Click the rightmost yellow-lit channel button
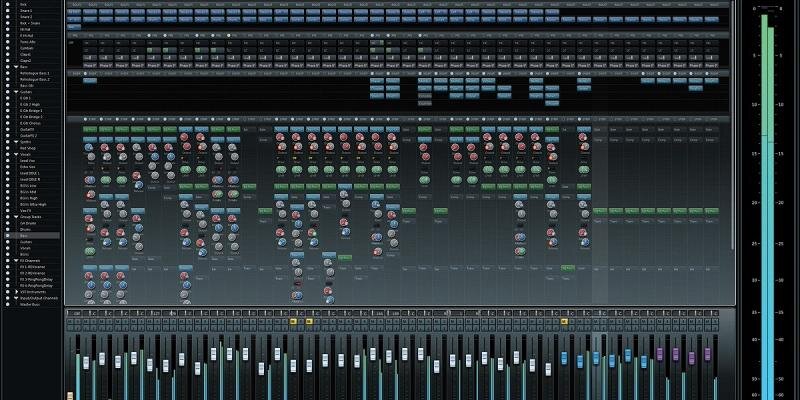This screenshot has width=800, height=400. [x=564, y=321]
